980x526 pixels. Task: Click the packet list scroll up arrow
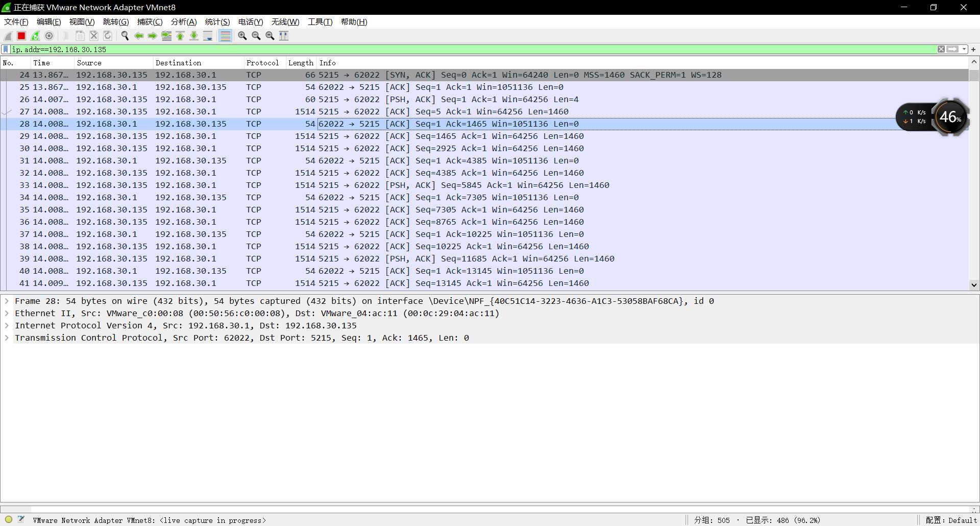974,62
